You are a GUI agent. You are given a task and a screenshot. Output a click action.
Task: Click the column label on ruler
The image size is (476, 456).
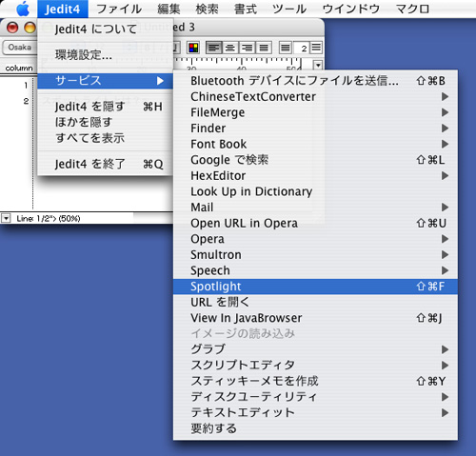coord(19,68)
